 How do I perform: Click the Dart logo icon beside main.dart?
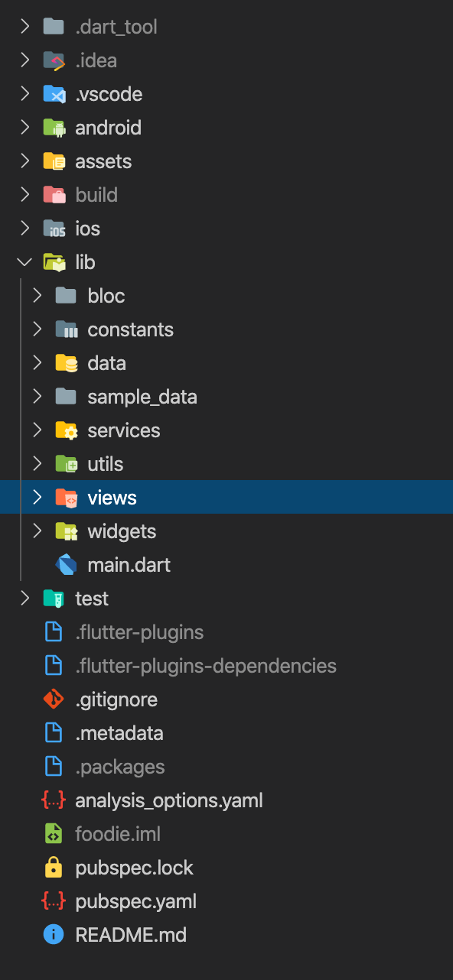pos(66,565)
